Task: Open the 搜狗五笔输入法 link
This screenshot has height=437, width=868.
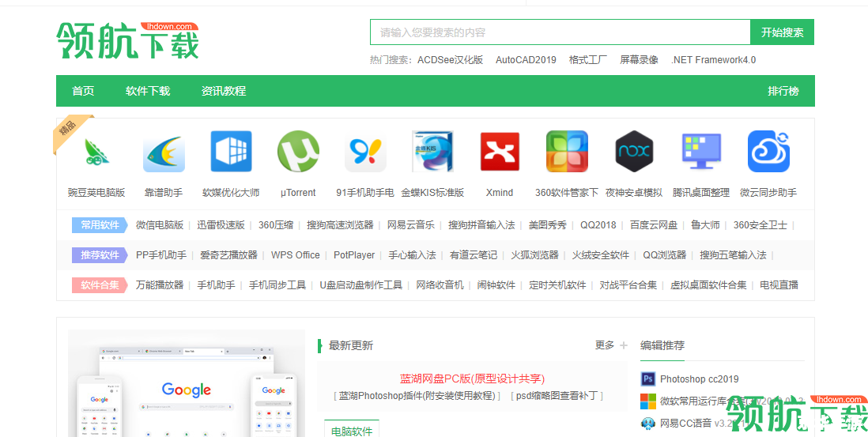Action: [x=733, y=255]
